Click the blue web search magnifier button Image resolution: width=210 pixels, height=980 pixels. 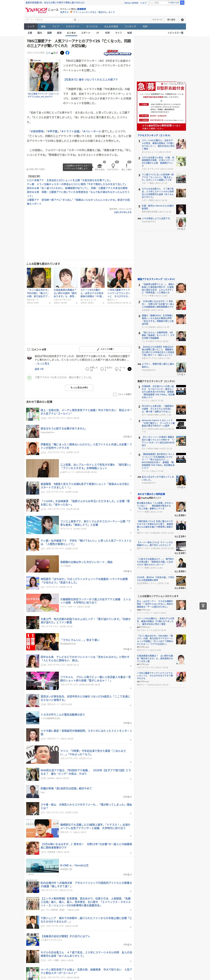pos(182,3)
